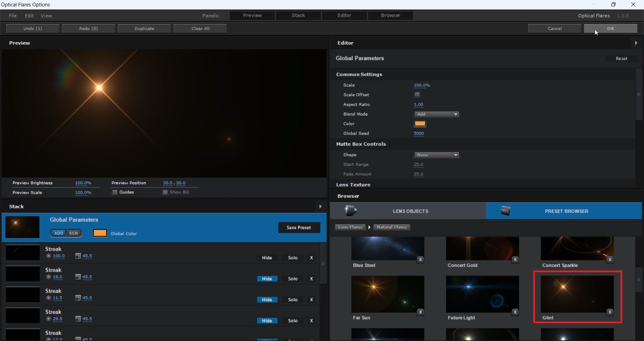This screenshot has height=341, width=644.
Task: Open the Global Color swatch in Stack
Action: [x=100, y=233]
